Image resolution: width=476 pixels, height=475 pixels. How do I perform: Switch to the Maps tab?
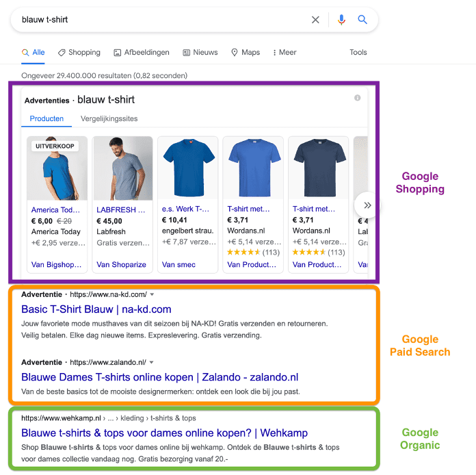tap(246, 52)
